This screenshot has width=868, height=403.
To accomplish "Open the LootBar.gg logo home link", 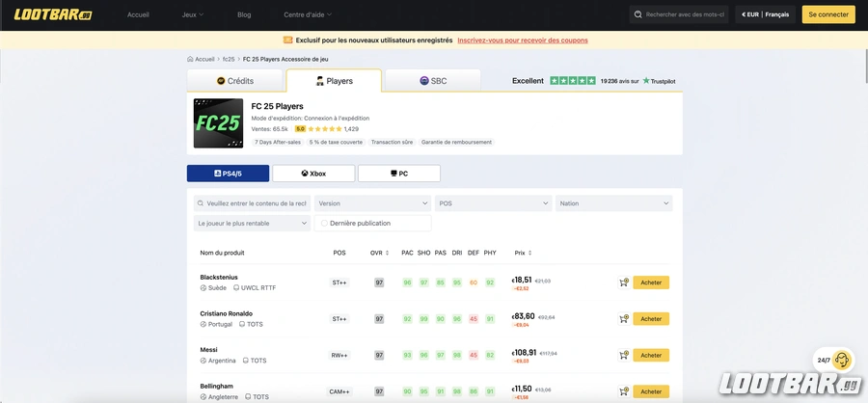I will pos(53,14).
